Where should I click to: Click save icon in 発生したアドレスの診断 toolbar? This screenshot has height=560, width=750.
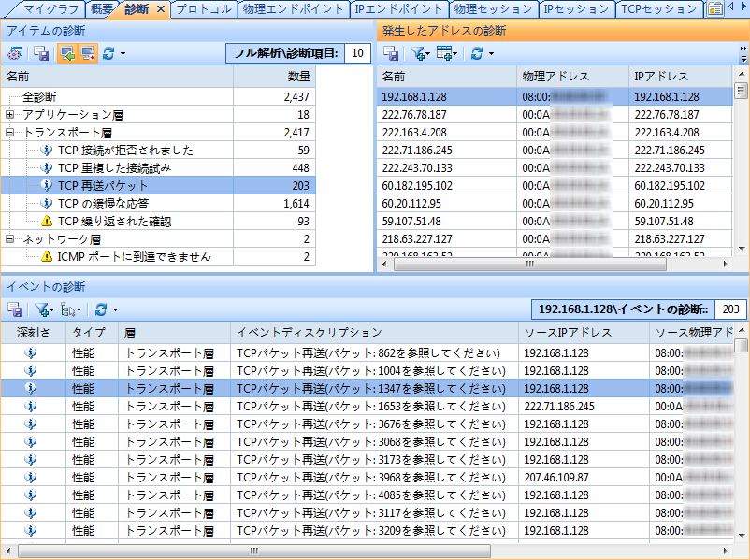[x=392, y=53]
